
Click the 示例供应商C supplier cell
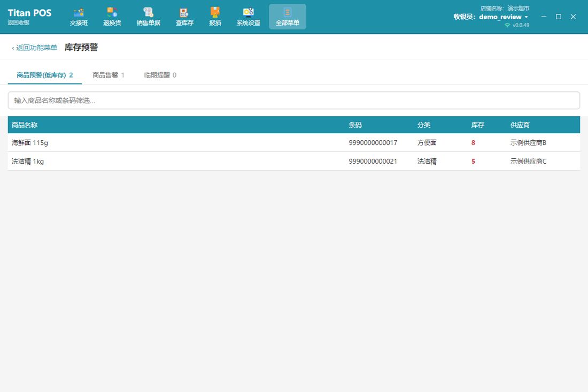pyautogui.click(x=528, y=162)
